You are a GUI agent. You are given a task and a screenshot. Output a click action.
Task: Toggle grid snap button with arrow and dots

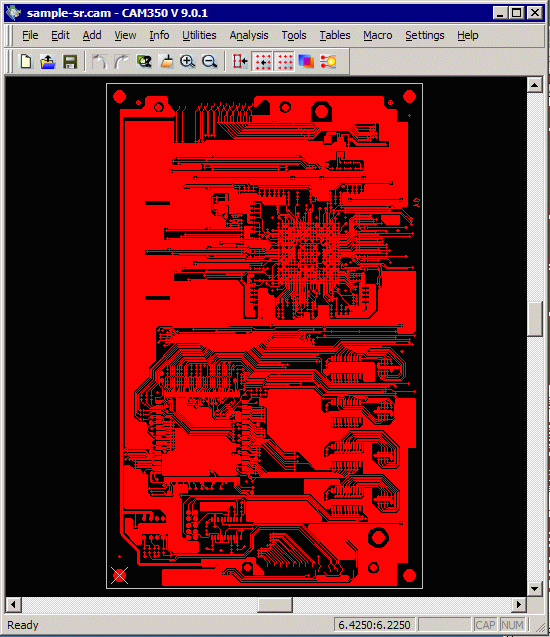[262, 62]
